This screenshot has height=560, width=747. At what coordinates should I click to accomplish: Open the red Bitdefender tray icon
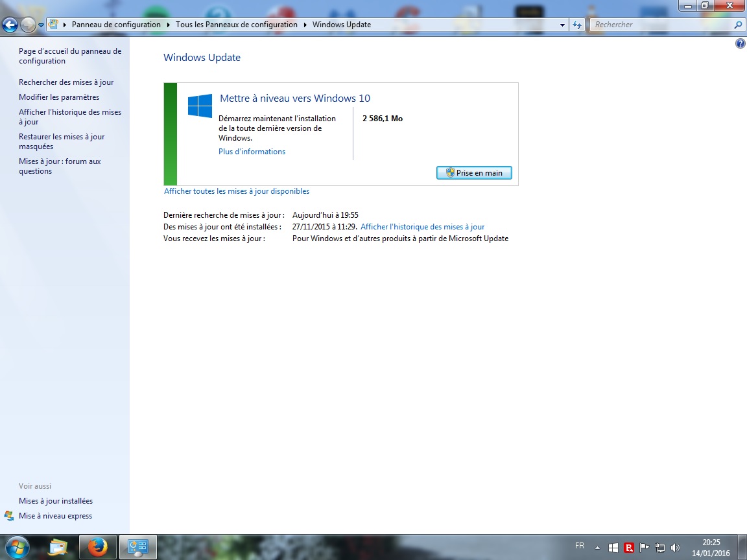[629, 548]
